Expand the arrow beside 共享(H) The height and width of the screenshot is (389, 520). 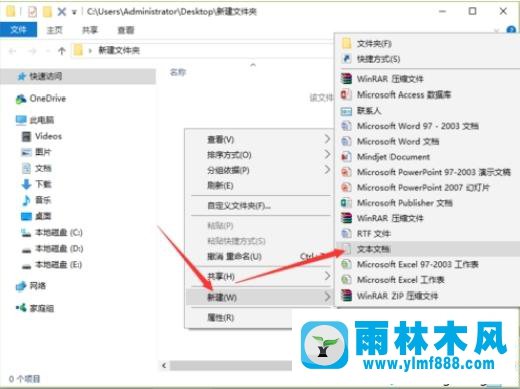coord(327,276)
